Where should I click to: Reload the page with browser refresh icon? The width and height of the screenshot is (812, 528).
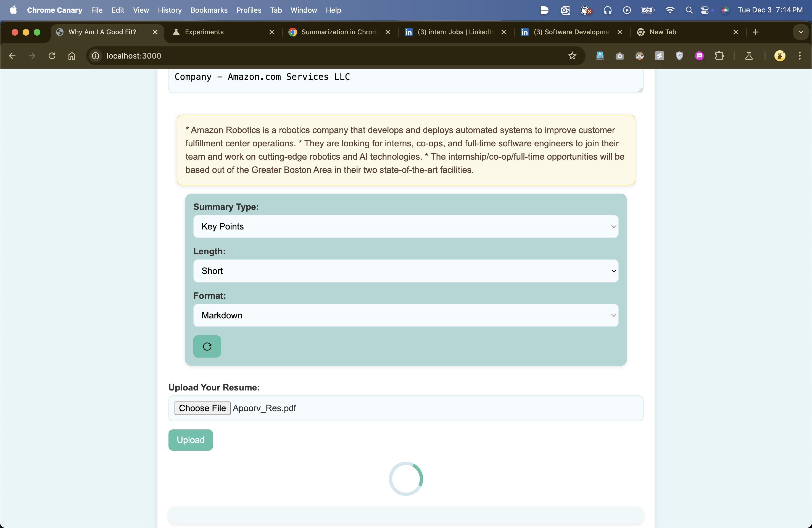tap(52, 56)
